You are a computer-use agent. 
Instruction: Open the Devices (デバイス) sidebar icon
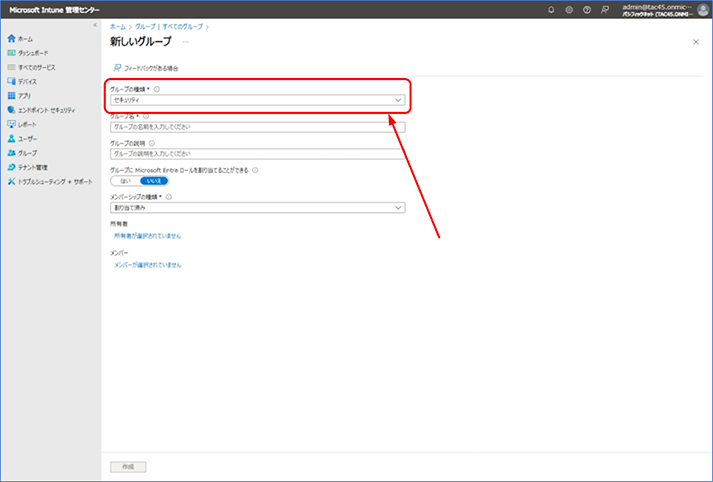[x=11, y=81]
